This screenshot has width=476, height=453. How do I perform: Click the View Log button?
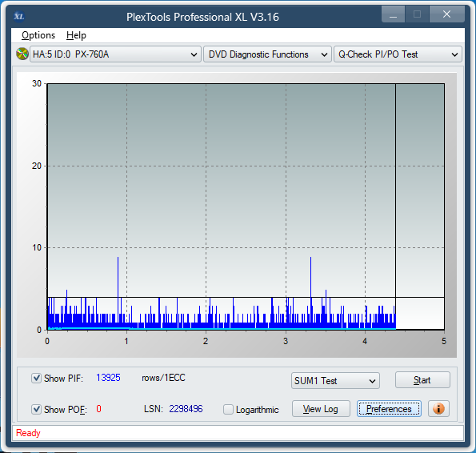[x=321, y=409]
